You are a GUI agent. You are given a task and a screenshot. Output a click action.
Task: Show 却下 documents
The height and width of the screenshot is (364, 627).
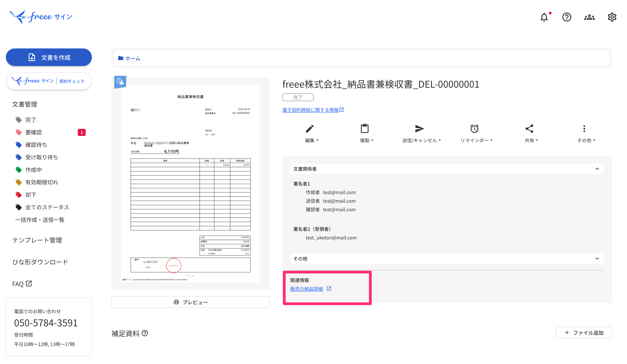coord(31,195)
